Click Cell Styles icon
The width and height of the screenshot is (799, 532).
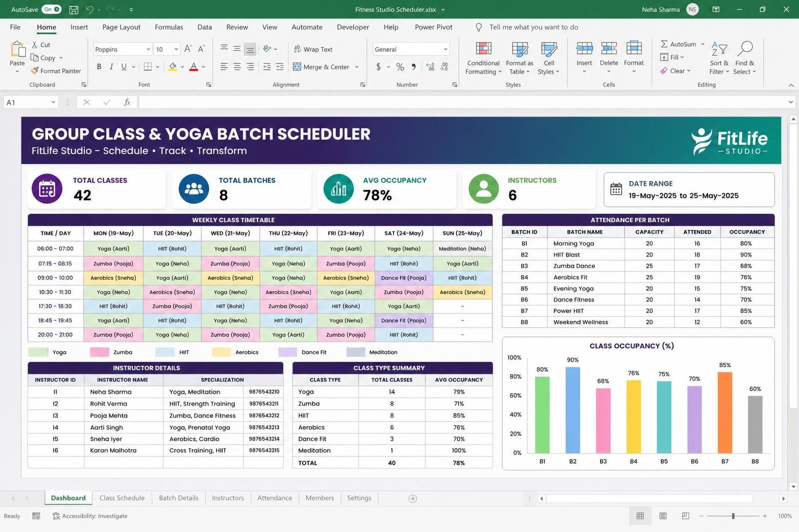point(549,49)
